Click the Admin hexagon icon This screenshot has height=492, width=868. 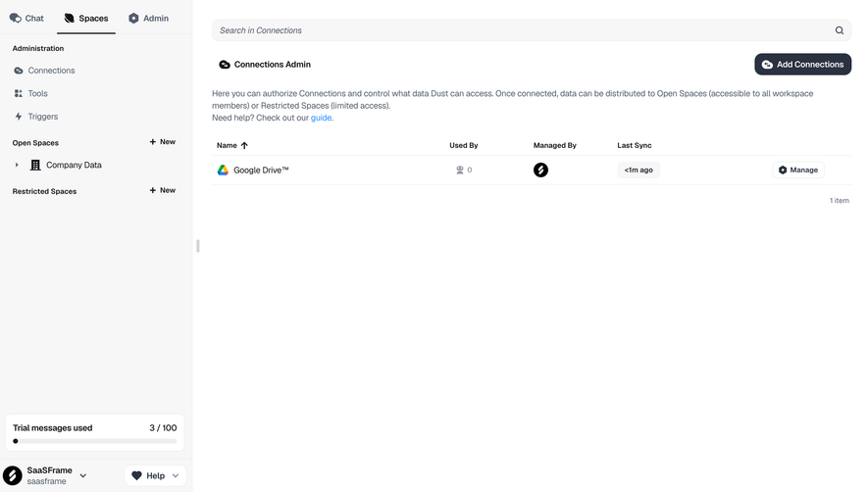pos(133,19)
